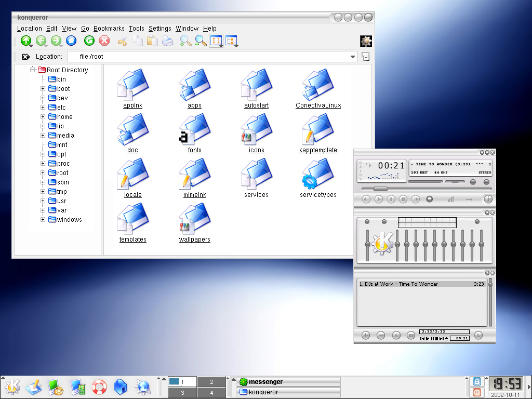Image resolution: width=532 pixels, height=399 pixels.
Task: Open the servicetypes folder icon
Action: click(x=318, y=174)
